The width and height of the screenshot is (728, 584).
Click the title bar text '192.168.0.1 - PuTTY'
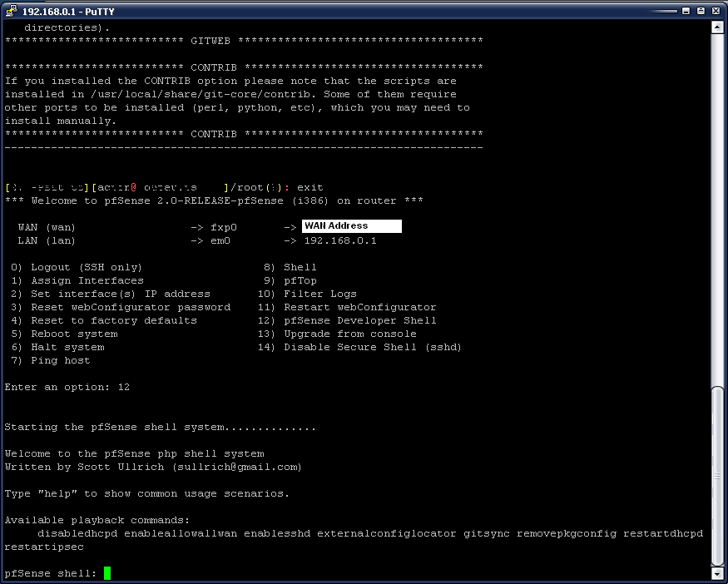coord(68,11)
